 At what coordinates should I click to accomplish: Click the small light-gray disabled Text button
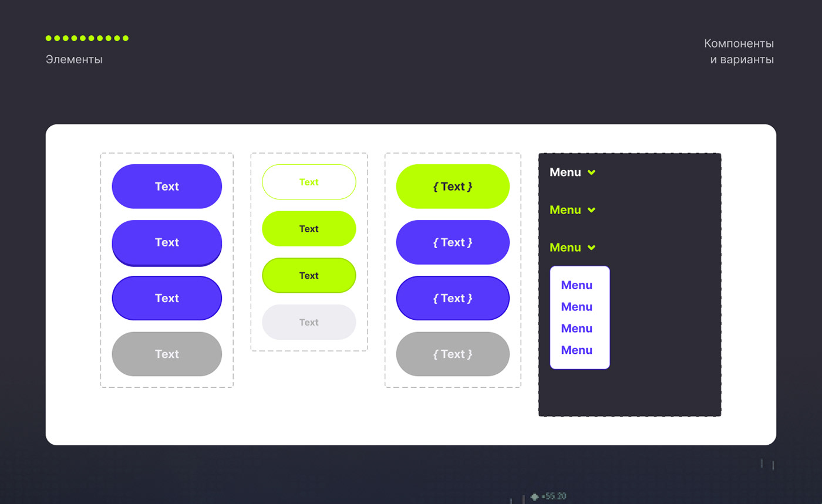[309, 322]
